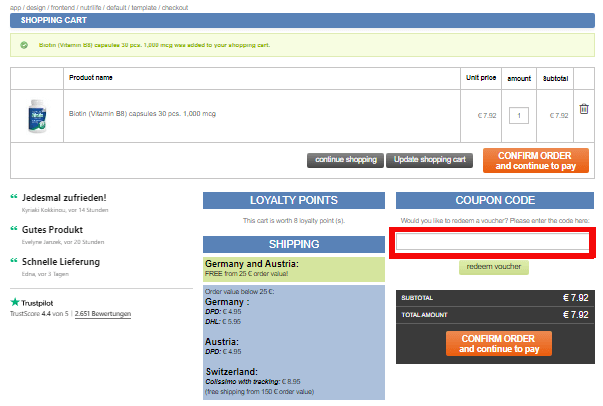Screen dimensions: 603x406
Task: Delete the Biotin item with trash icon
Action: point(584,110)
